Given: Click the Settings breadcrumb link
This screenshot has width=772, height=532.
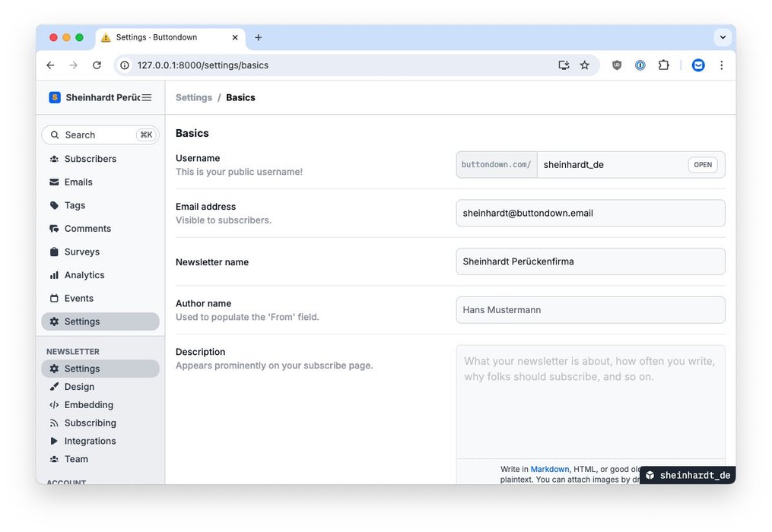Looking at the screenshot, I should [x=194, y=97].
